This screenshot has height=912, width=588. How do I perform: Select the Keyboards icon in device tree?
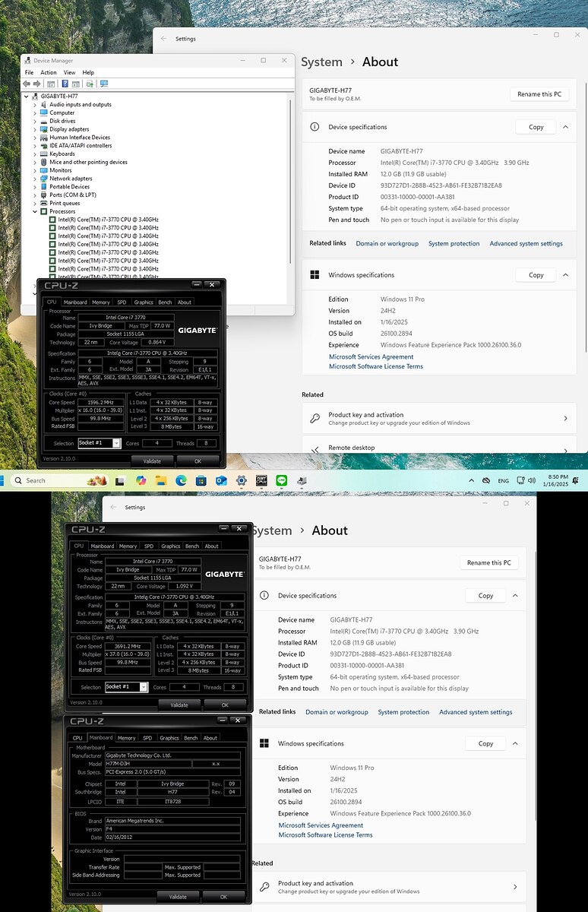point(45,154)
